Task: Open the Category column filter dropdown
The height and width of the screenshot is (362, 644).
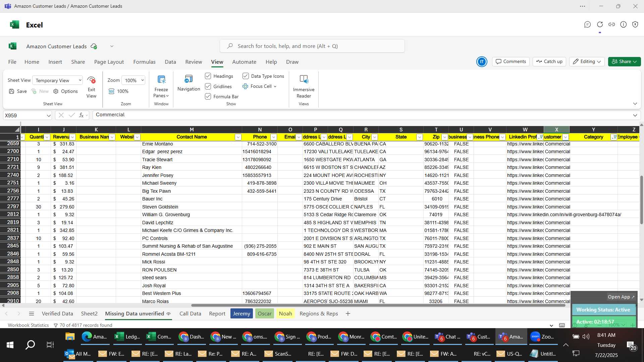Action: coord(614,137)
